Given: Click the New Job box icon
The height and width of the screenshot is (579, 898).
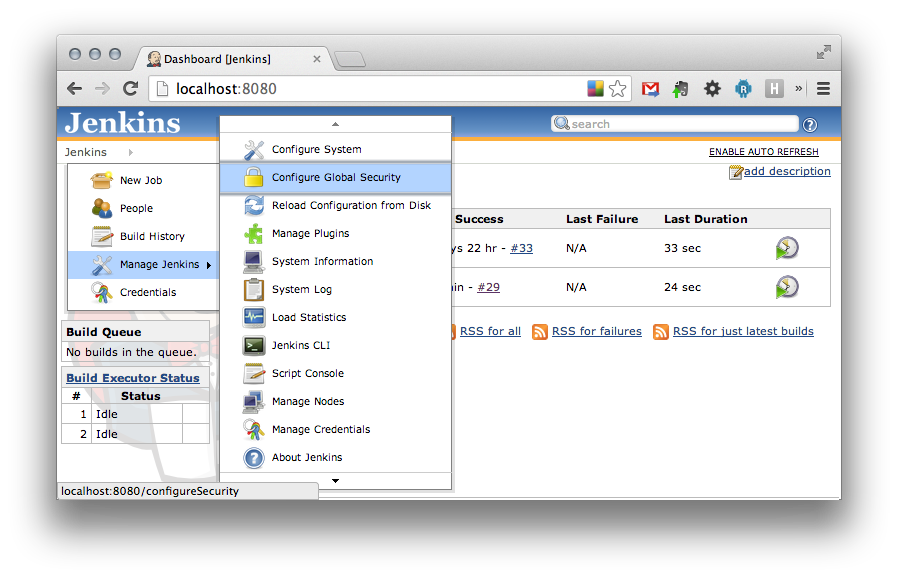Looking at the screenshot, I should (x=101, y=180).
